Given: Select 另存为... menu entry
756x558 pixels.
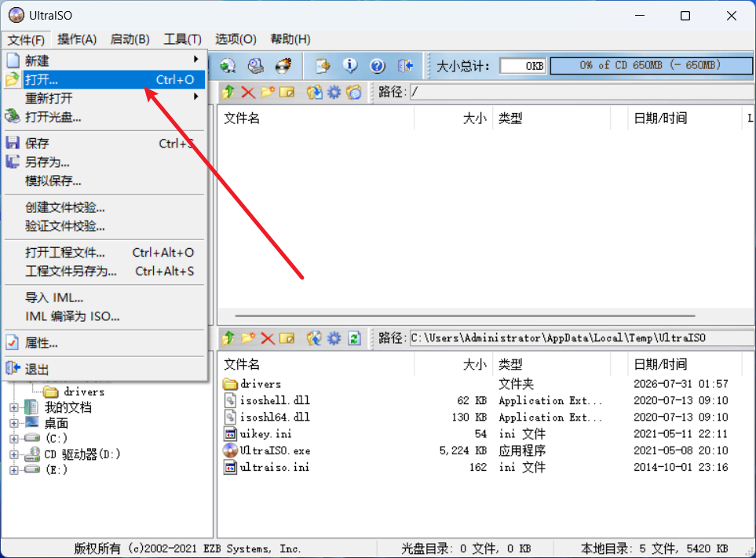Looking at the screenshot, I should (105, 162).
